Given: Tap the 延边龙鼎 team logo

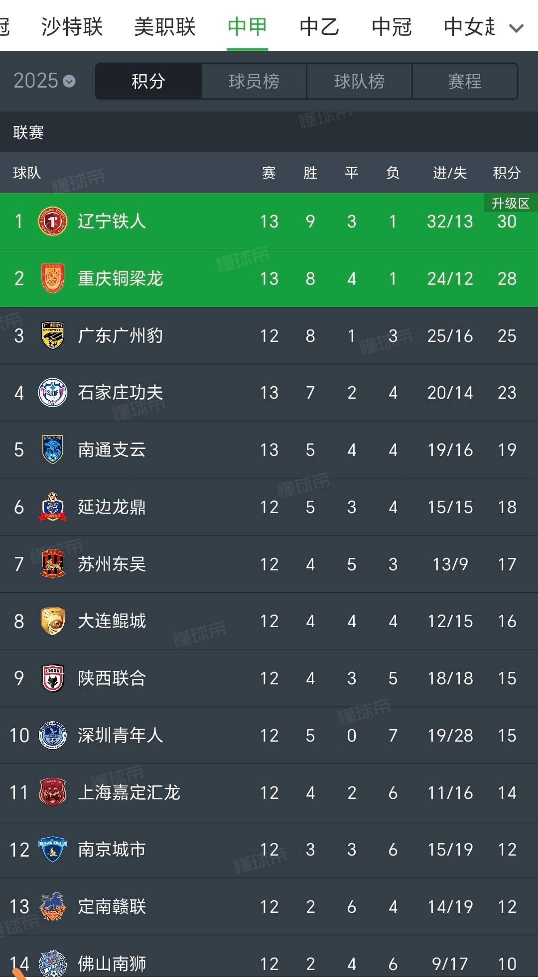Looking at the screenshot, I should click(x=53, y=507).
